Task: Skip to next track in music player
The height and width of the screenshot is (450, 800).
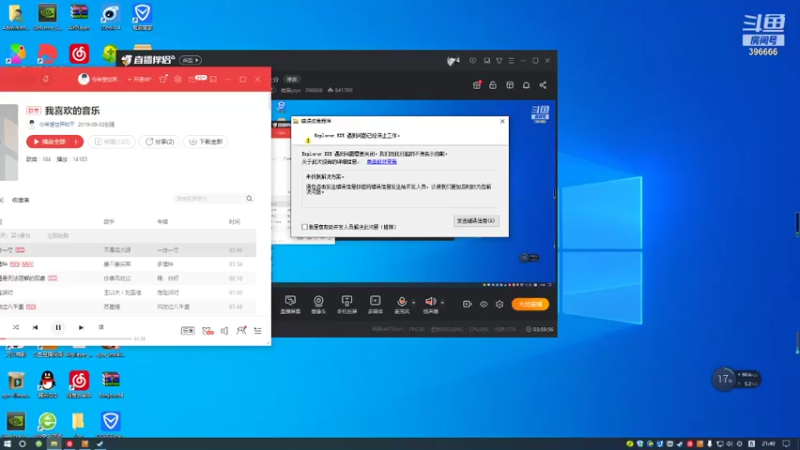Action: 81,328
